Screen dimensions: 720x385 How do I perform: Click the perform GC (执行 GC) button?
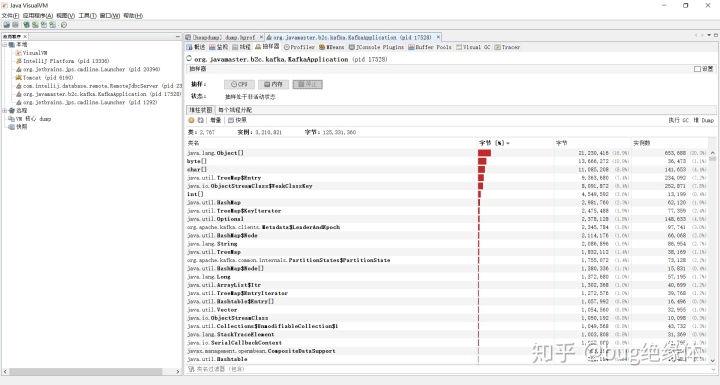(x=679, y=120)
